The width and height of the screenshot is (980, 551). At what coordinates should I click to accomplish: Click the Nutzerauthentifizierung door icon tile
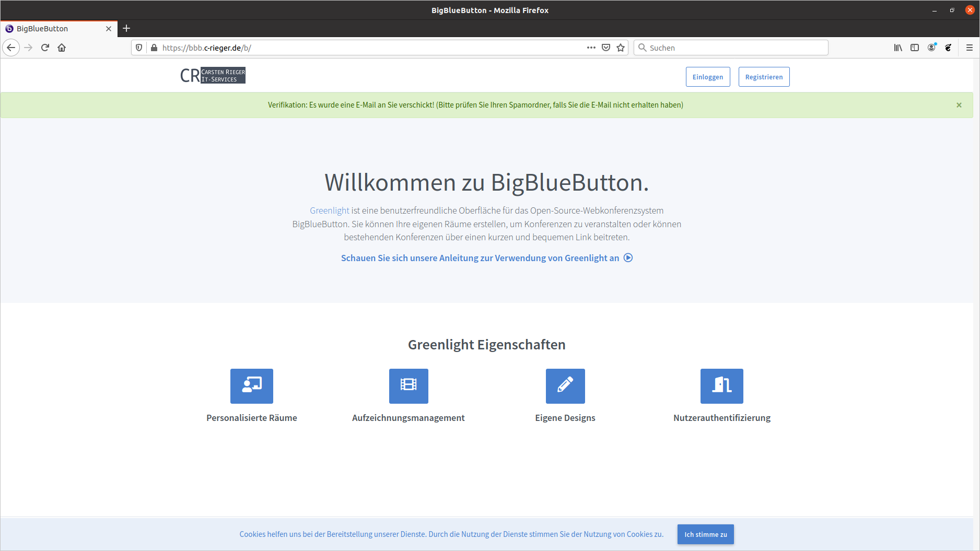[722, 386]
